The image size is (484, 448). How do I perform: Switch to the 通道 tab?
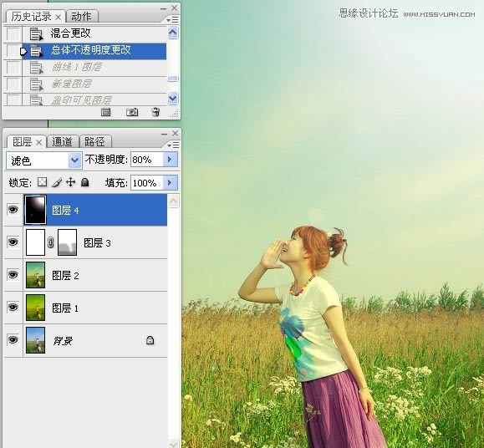pyautogui.click(x=62, y=141)
